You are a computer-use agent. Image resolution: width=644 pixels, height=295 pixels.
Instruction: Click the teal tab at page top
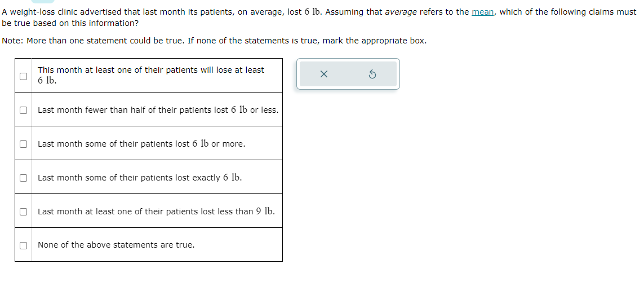[x=43, y=1]
